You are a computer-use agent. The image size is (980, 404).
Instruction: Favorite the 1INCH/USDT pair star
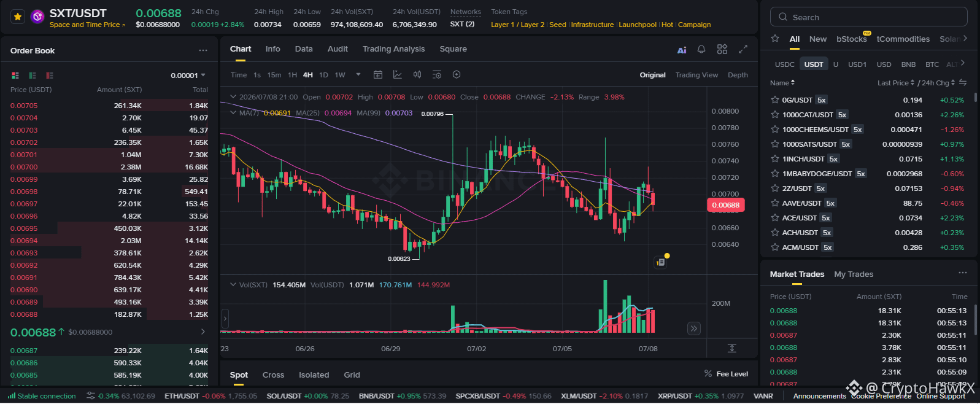[775, 159]
